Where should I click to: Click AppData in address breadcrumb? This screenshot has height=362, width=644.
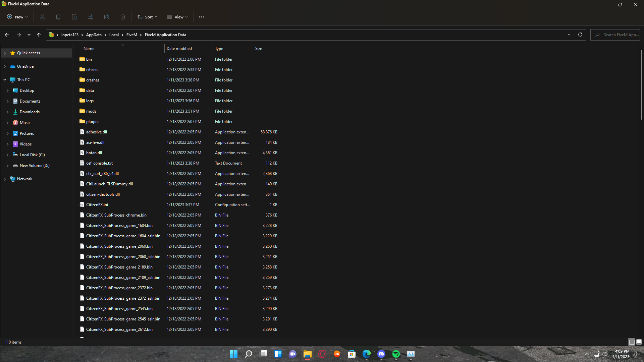[94, 35]
